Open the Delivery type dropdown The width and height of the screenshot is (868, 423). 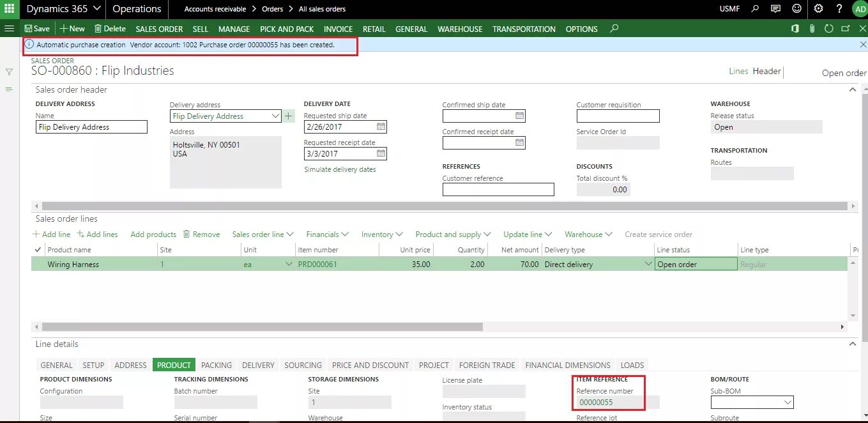coord(648,265)
